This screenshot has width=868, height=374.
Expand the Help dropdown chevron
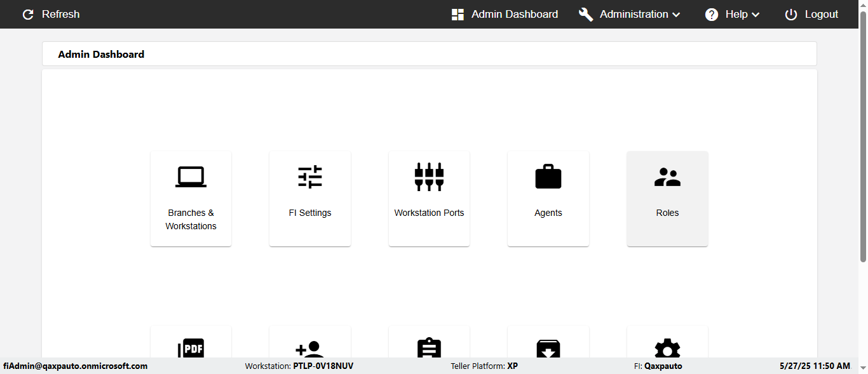point(756,15)
